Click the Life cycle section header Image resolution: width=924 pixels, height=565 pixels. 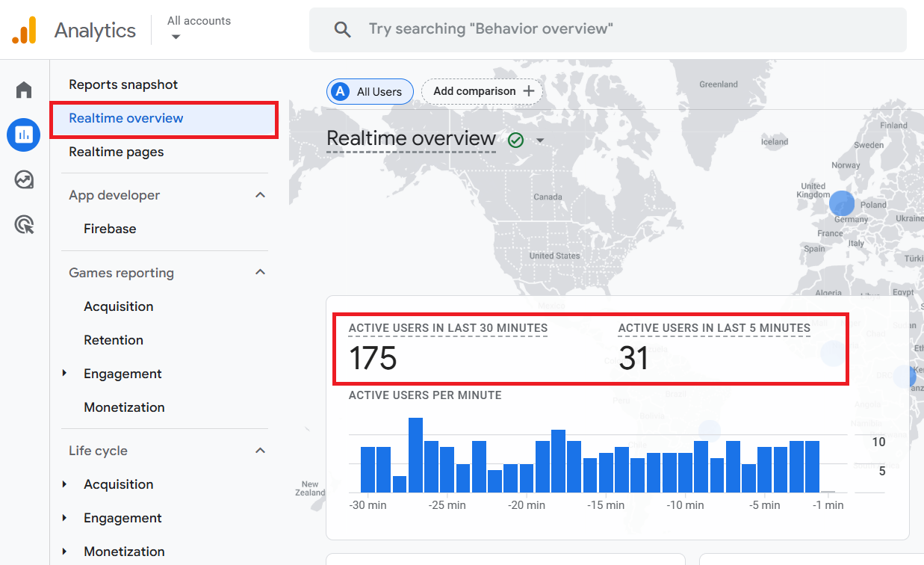click(x=98, y=451)
